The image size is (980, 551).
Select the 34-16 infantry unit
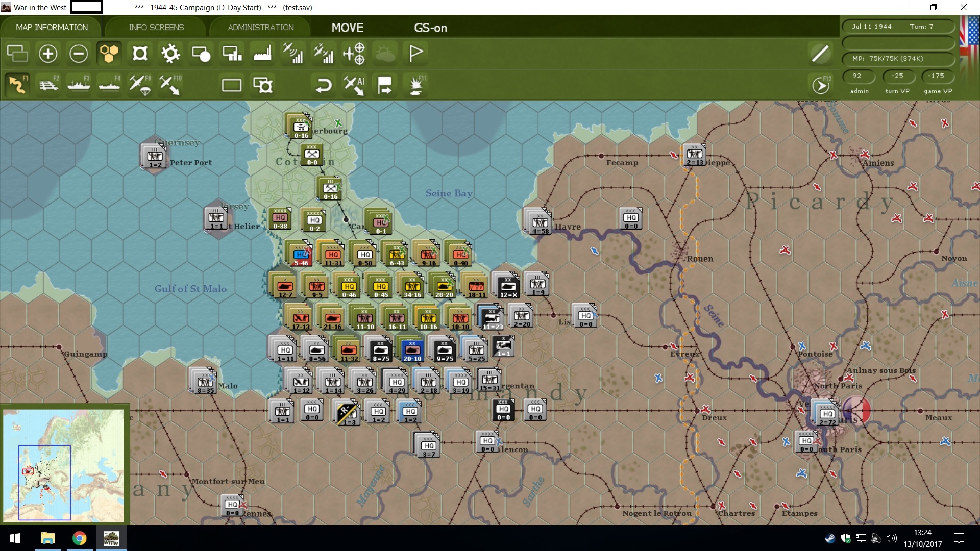click(412, 287)
